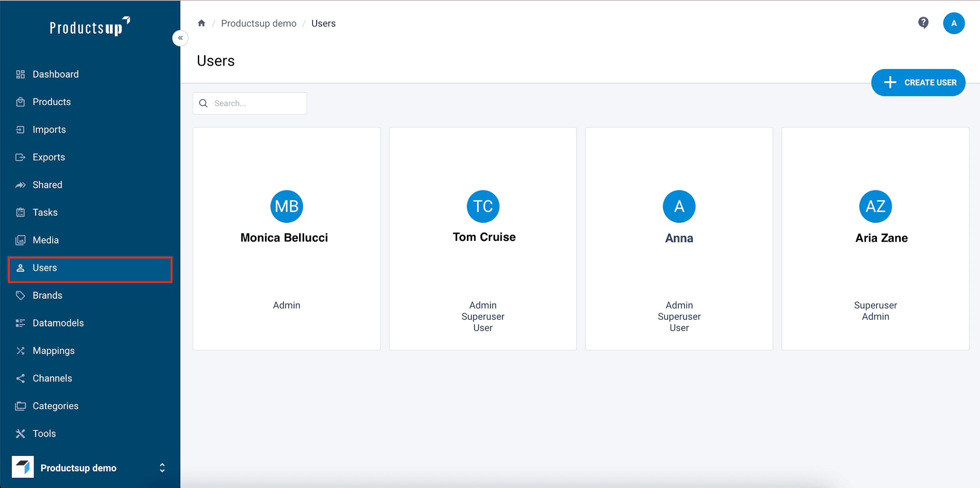980x488 pixels.
Task: Follow the Productsup demo breadcrumb link
Action: tap(258, 24)
